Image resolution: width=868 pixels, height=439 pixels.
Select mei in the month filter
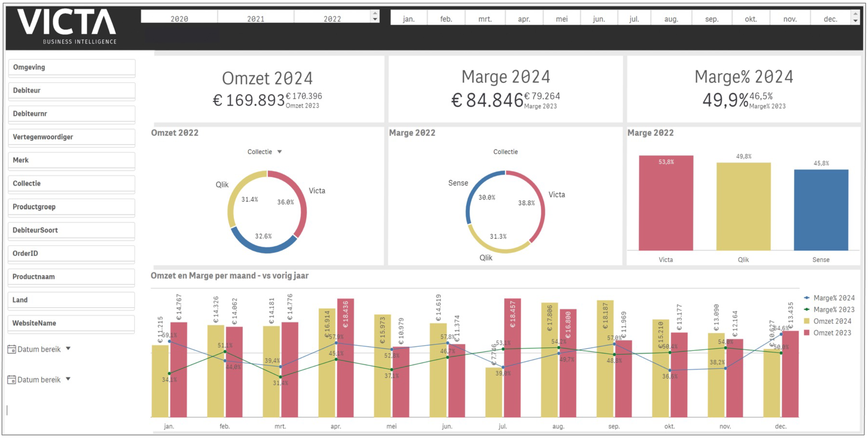(x=562, y=18)
